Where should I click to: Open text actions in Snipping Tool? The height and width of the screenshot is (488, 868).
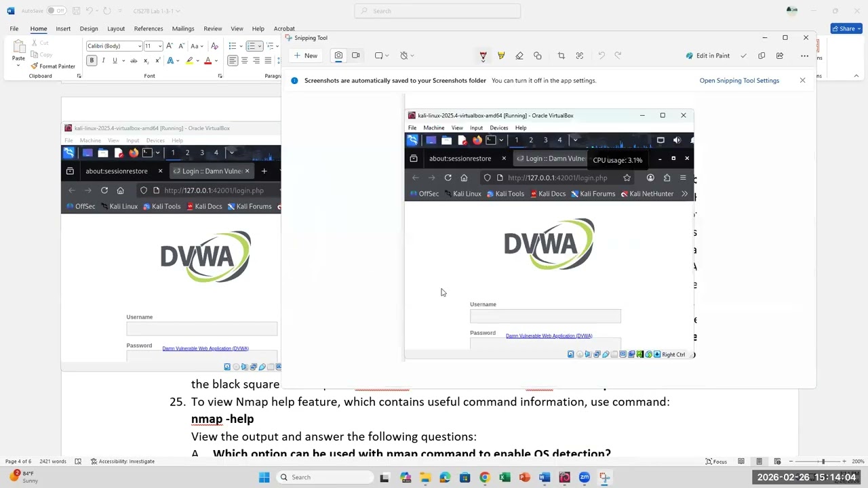(579, 56)
